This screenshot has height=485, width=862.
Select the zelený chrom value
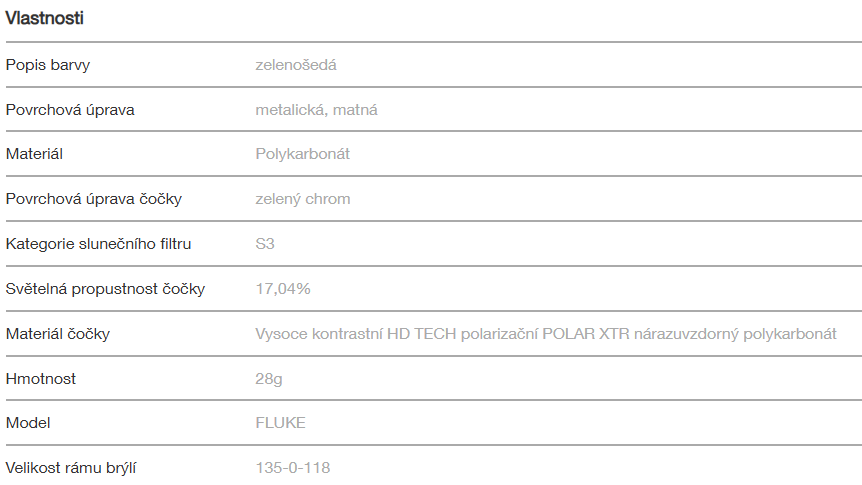[x=302, y=199]
